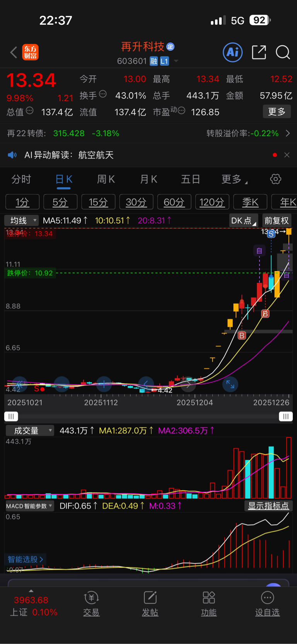The width and height of the screenshot is (297, 644).
Task: Tap the share export icon
Action: click(x=259, y=52)
